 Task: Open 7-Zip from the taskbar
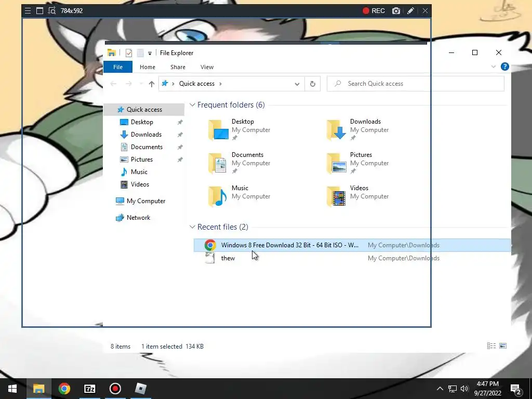click(89, 389)
